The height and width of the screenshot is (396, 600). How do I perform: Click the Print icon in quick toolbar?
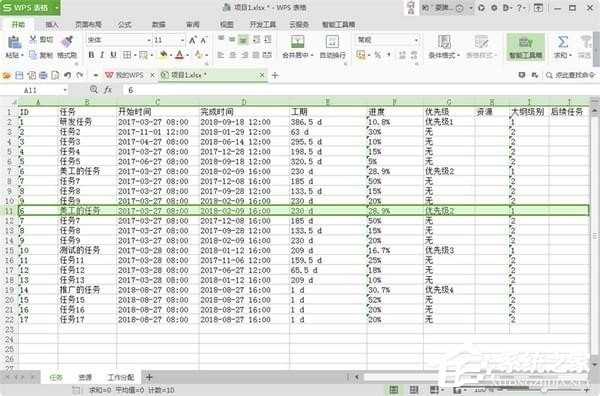(x=43, y=75)
